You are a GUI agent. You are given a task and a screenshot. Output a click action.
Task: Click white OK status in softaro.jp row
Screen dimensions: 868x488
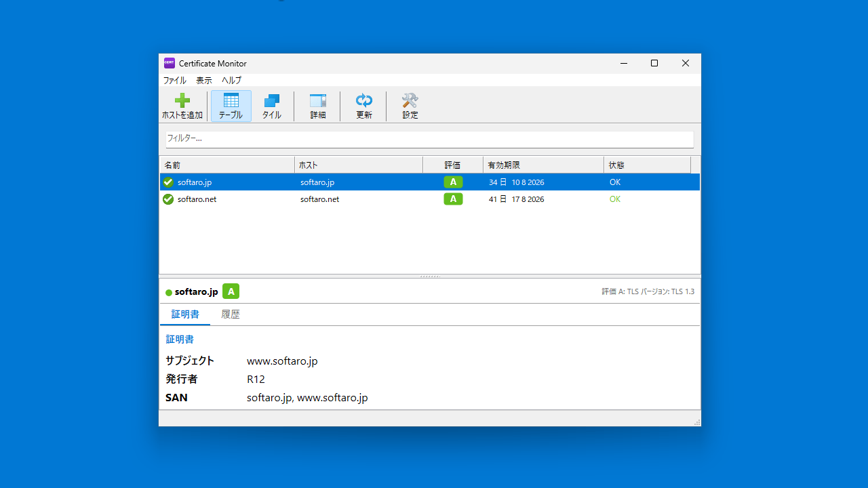pos(615,182)
